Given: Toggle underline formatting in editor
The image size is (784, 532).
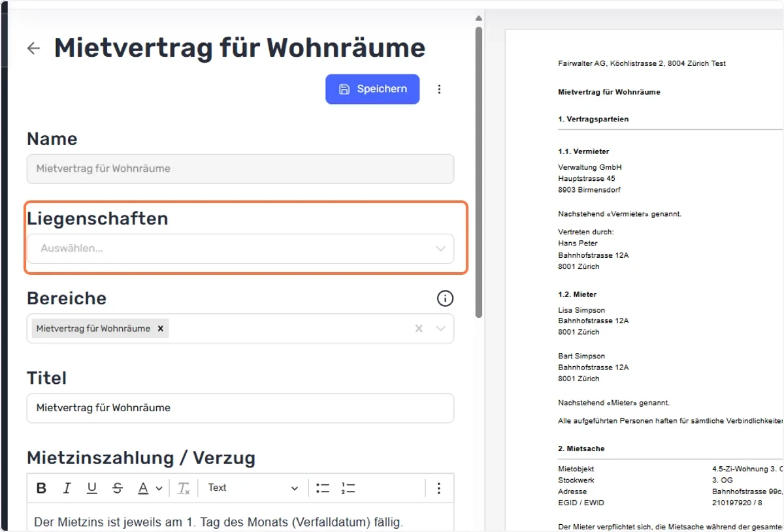Looking at the screenshot, I should (x=92, y=488).
